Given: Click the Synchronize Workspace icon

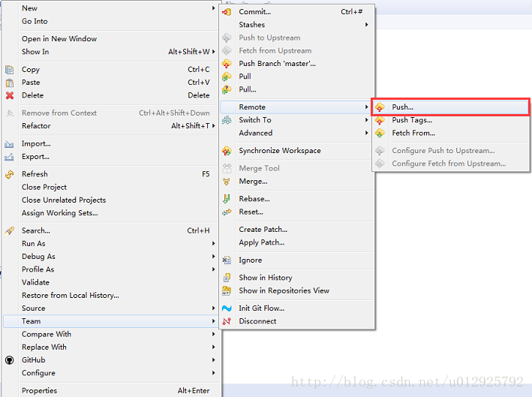Looking at the screenshot, I should (227, 151).
